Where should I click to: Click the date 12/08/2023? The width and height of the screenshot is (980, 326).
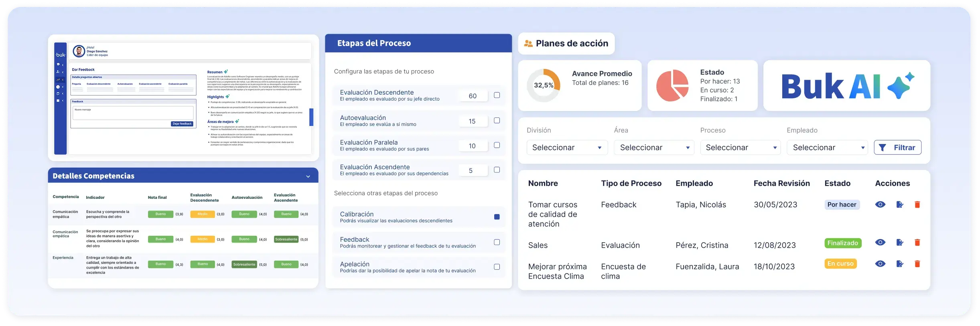[775, 245]
